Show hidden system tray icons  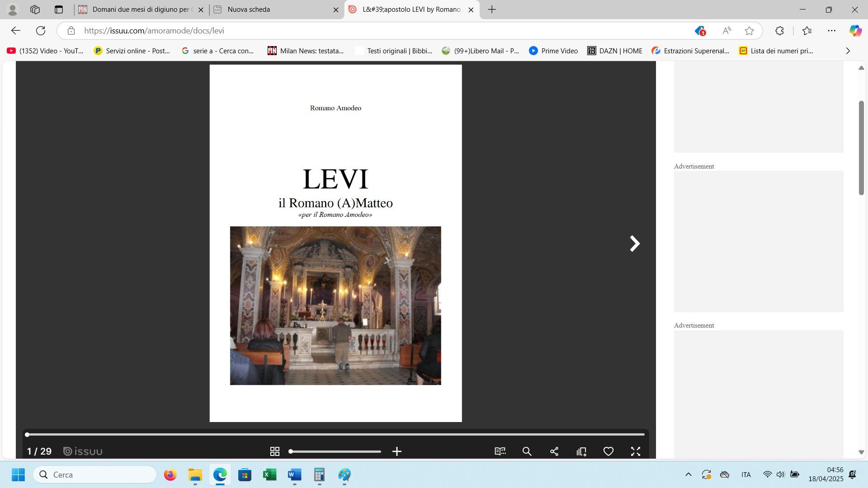coord(688,474)
